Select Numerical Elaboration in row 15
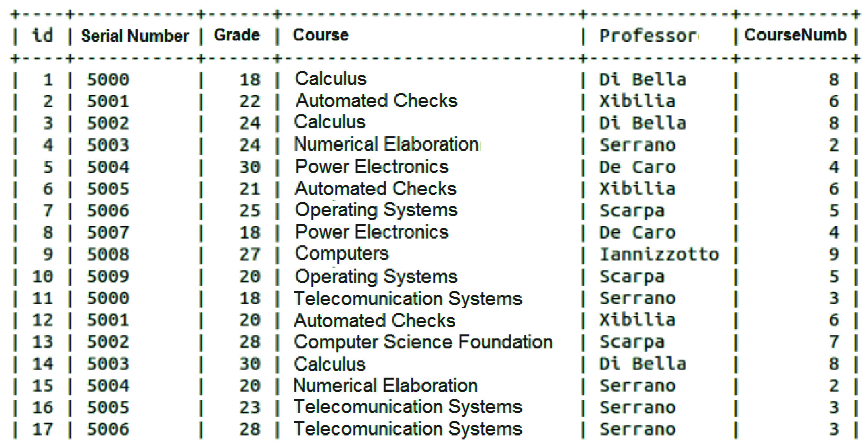 click(386, 385)
